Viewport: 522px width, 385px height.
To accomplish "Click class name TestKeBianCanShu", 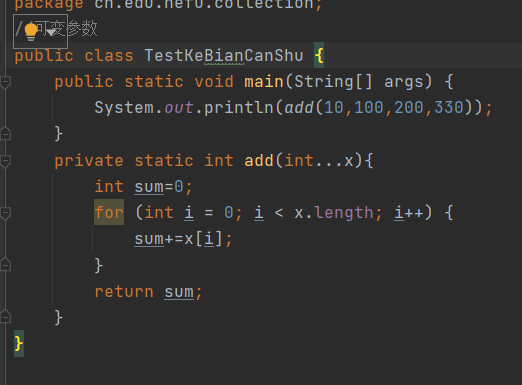I will 224,55.
